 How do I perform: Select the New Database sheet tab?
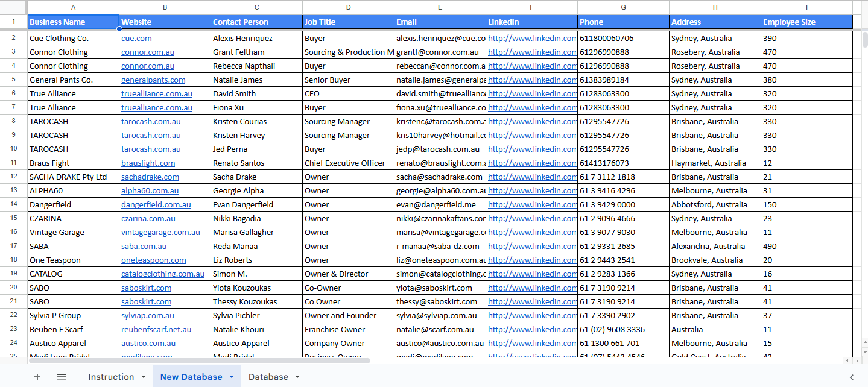pyautogui.click(x=191, y=377)
